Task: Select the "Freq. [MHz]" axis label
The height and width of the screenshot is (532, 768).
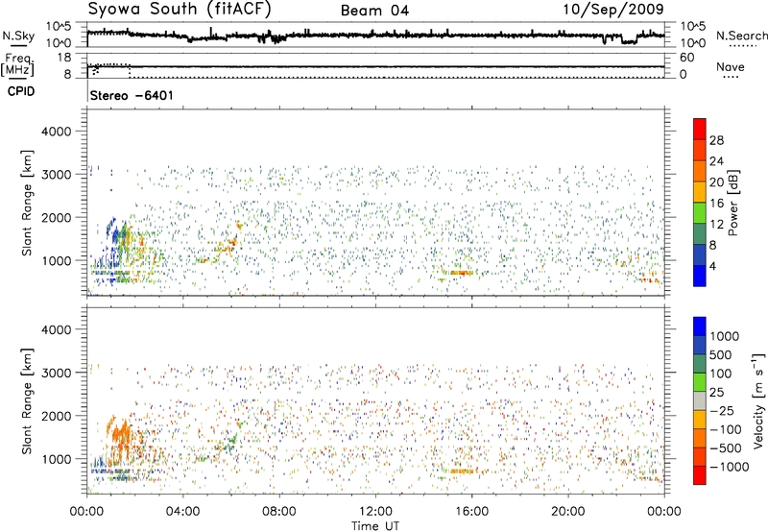Action: coord(17,65)
